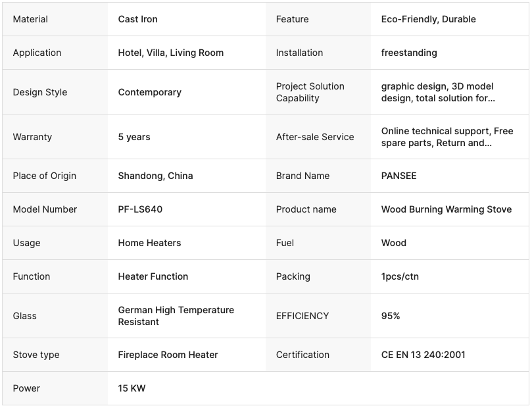Select the 15 KW power value
Screen dimensions: 532x408
coord(132,388)
